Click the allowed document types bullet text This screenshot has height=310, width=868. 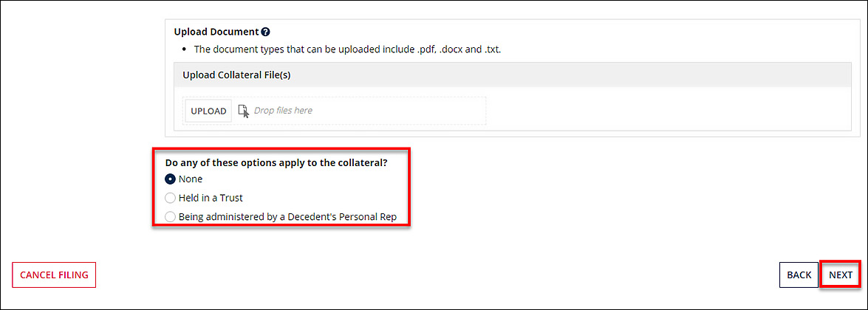tap(347, 50)
